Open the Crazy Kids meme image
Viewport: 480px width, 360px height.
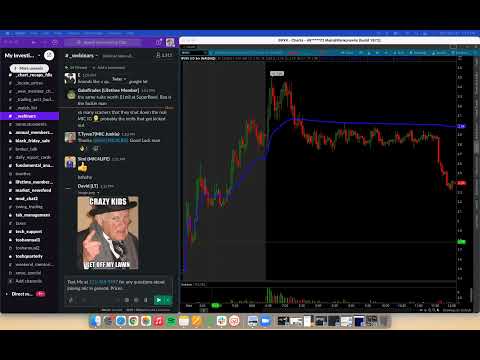[x=108, y=233]
